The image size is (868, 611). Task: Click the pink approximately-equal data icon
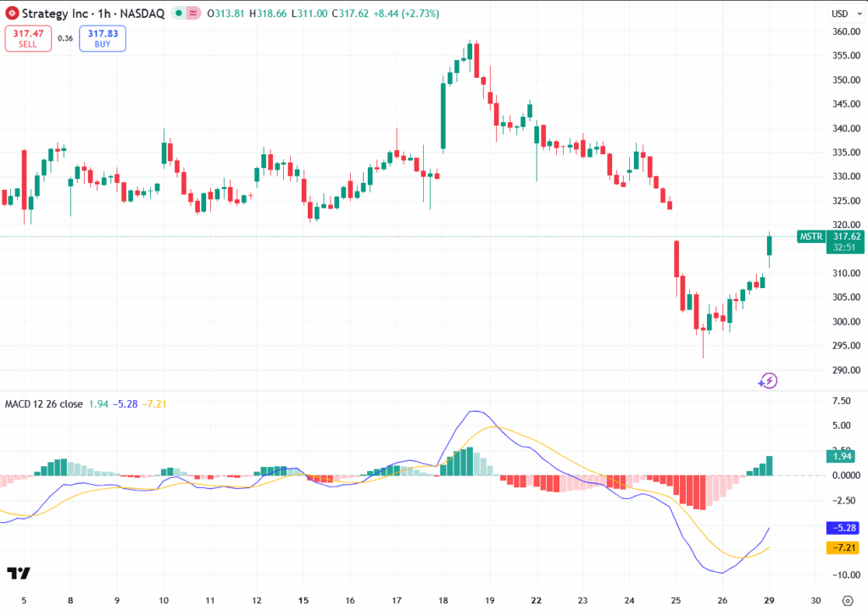click(x=193, y=14)
